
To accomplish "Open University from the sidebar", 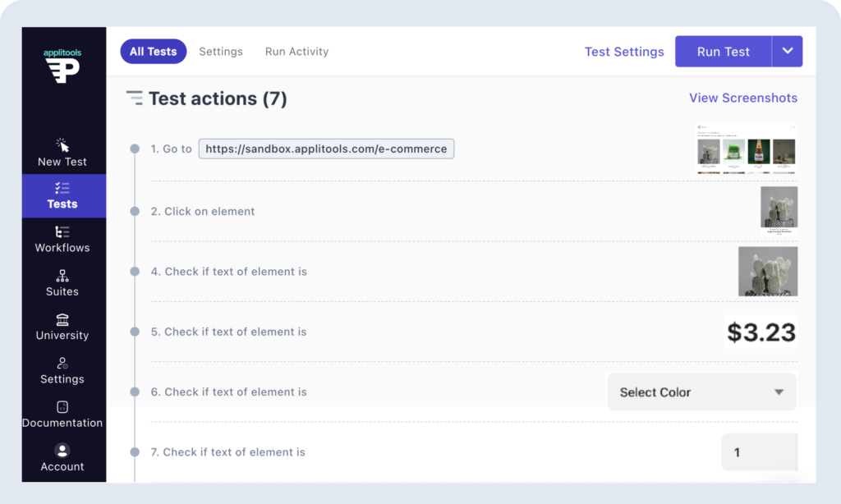I will point(62,327).
